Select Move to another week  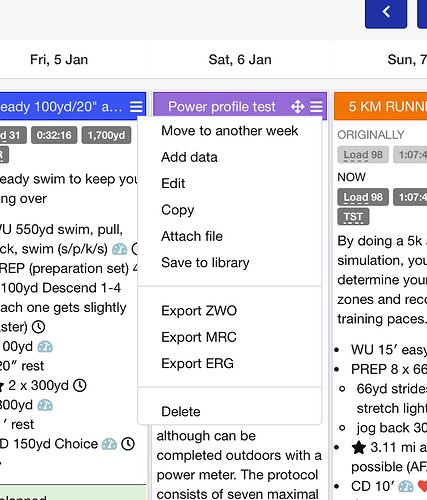[230, 131]
